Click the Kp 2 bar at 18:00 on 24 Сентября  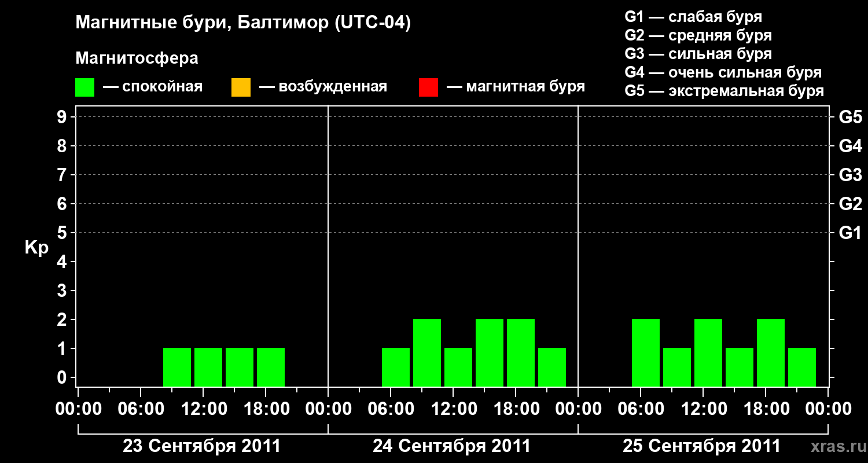tap(521, 352)
